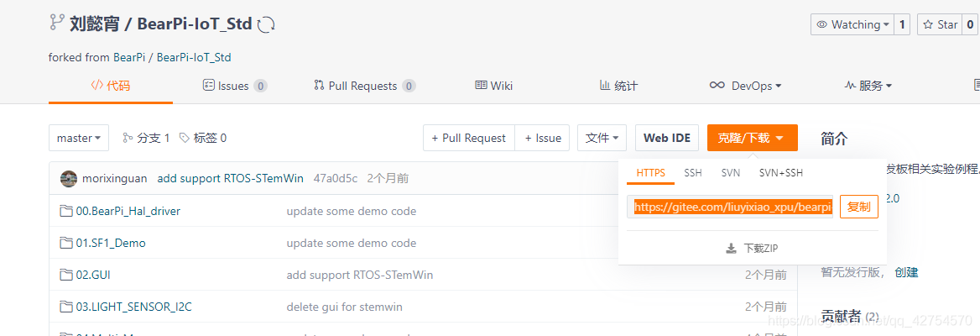Image resolution: width=980 pixels, height=336 pixels.
Task: Switch to the 代码 tab
Action: coord(111,86)
